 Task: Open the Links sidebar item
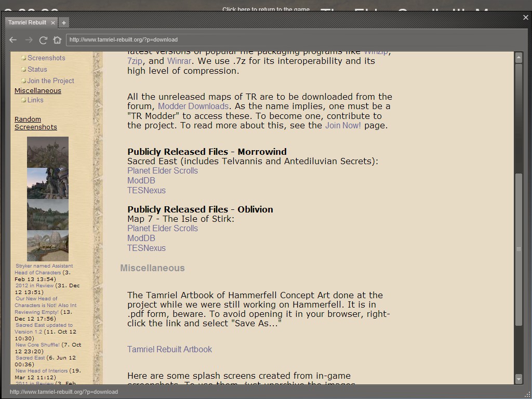pos(35,100)
